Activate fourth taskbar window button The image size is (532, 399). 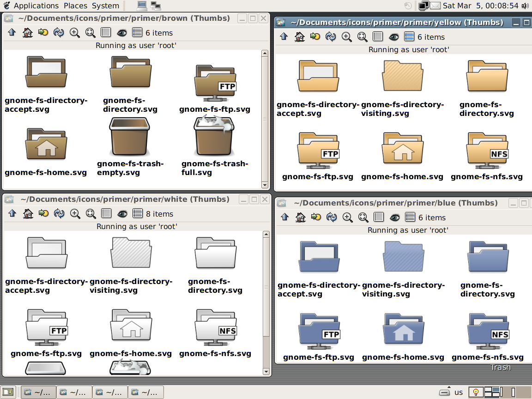point(146,392)
